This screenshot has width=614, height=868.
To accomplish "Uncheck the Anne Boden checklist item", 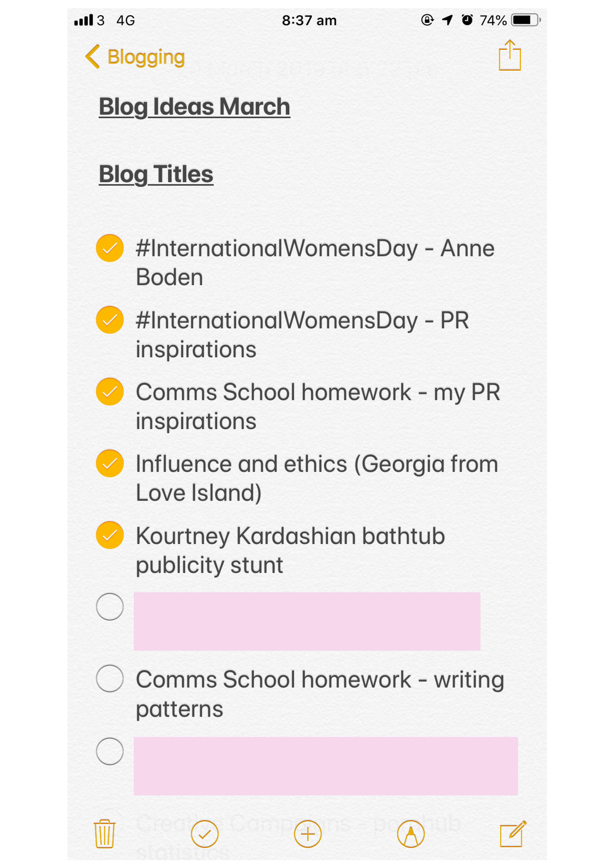I will click(x=110, y=248).
